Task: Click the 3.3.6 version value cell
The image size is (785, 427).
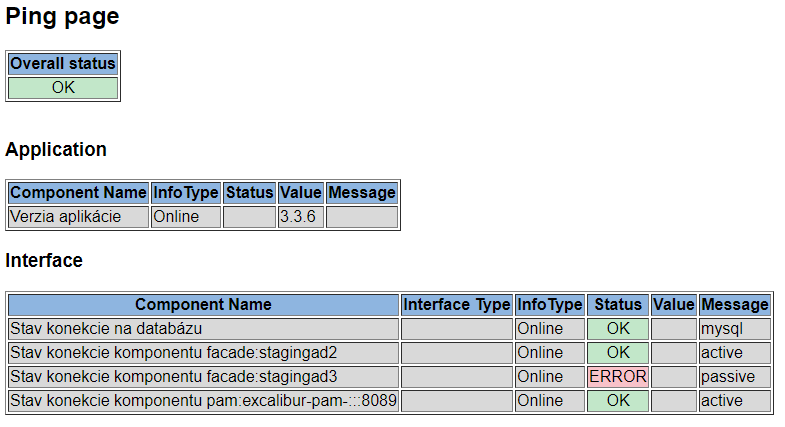Action: tap(301, 217)
